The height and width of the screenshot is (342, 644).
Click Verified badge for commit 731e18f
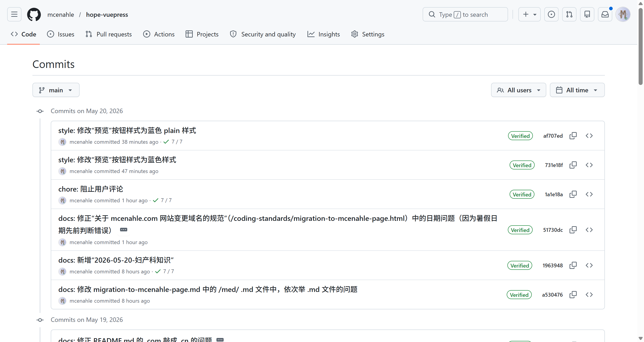[522, 165]
